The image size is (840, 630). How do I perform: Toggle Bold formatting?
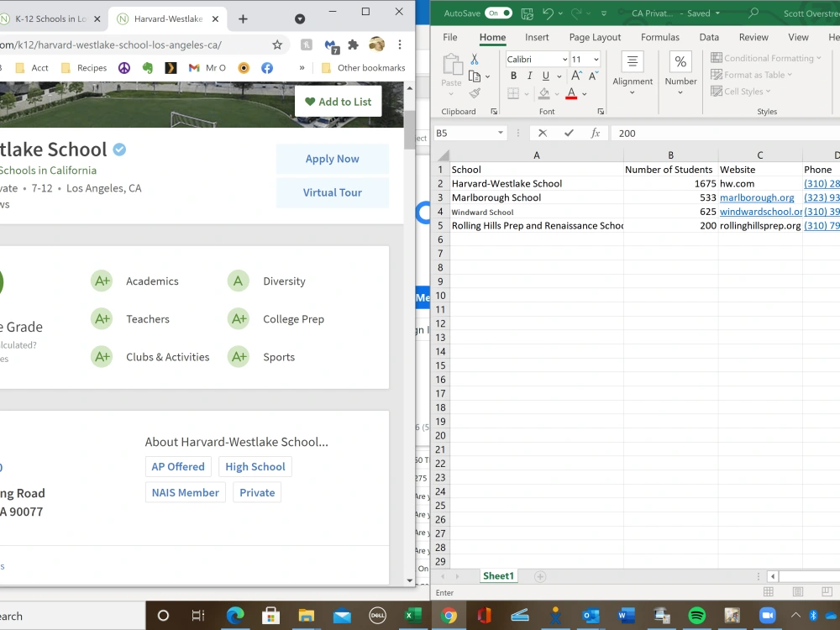tap(513, 76)
